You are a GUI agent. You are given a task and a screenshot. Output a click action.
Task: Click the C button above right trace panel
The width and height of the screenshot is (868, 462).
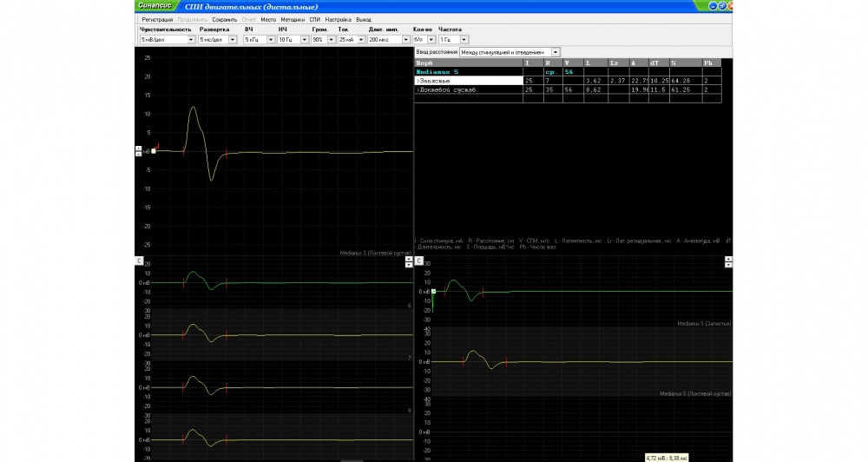pos(419,261)
